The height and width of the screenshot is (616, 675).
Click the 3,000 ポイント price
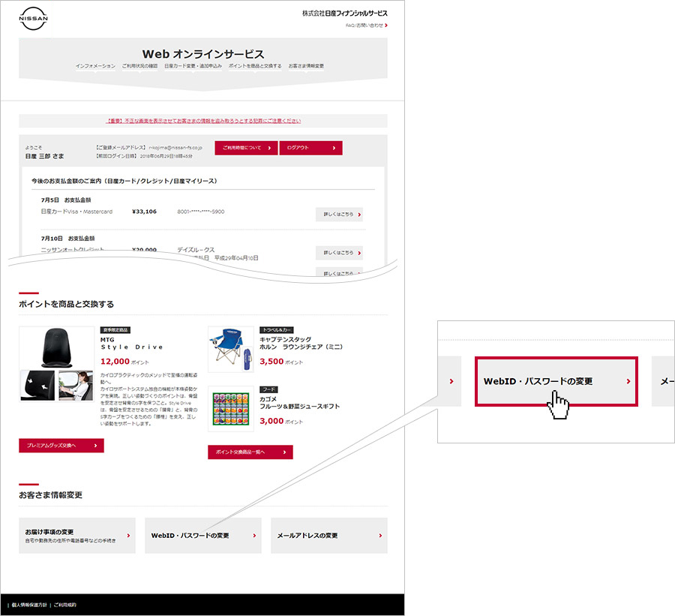tap(281, 421)
